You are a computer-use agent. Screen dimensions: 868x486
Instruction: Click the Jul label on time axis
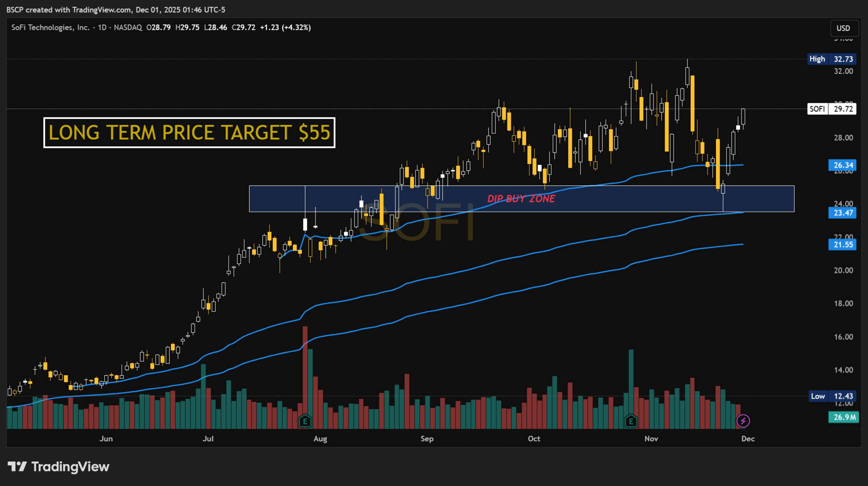coord(208,439)
